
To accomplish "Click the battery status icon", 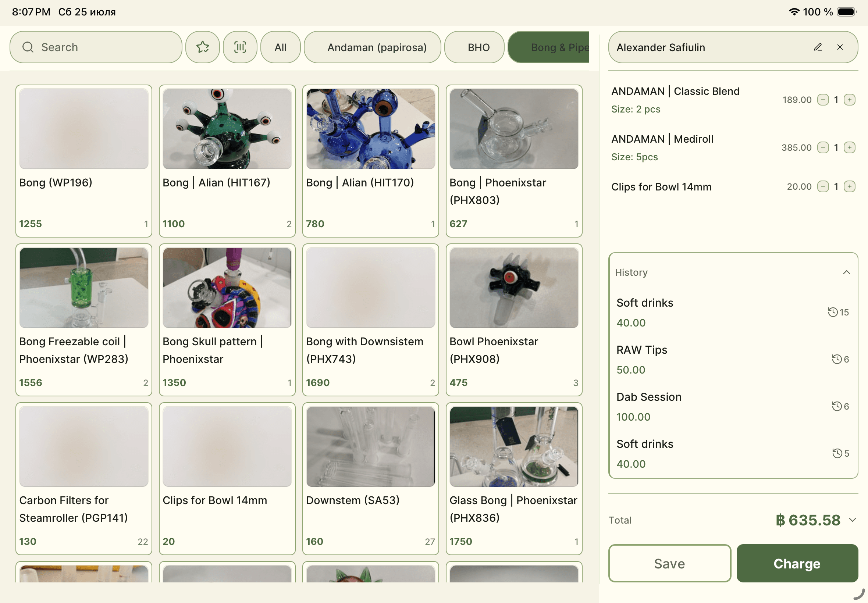I will pos(846,12).
